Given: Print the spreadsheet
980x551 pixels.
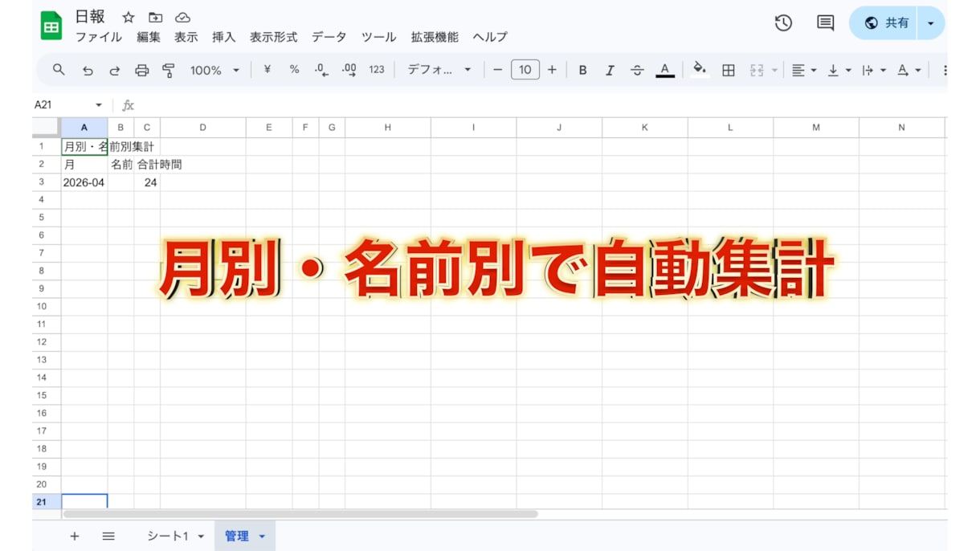Looking at the screenshot, I should 142,71.
